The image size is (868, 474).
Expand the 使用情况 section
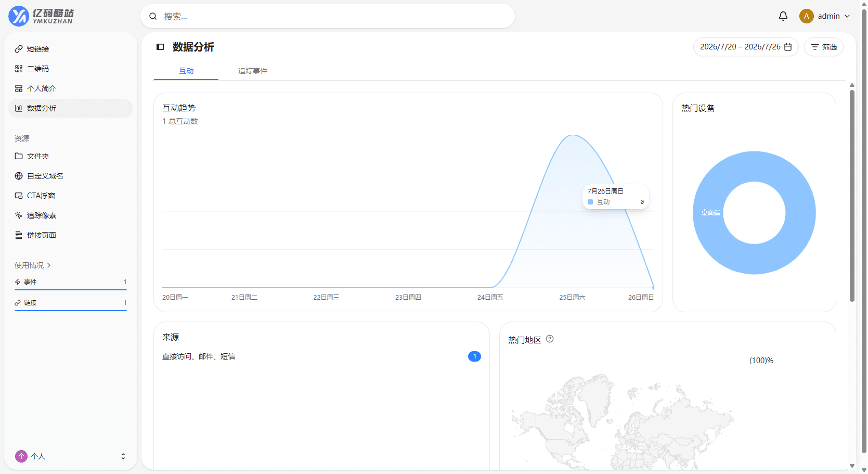click(x=33, y=265)
